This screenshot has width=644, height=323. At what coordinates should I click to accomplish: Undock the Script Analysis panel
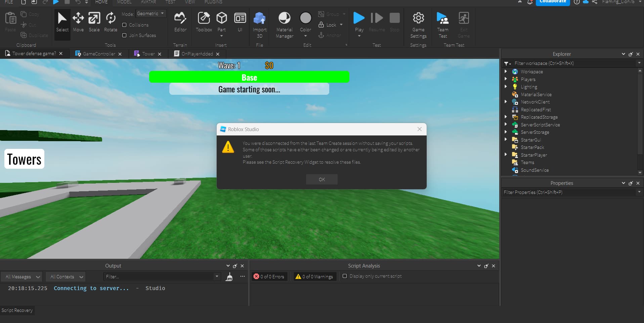coord(486,266)
